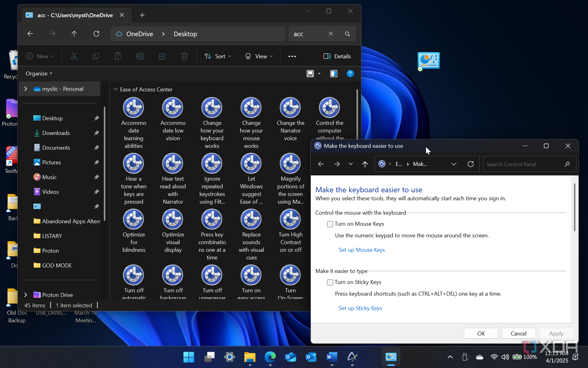
Task: Click the Cut icon in Explorer toolbar
Action: (74, 56)
